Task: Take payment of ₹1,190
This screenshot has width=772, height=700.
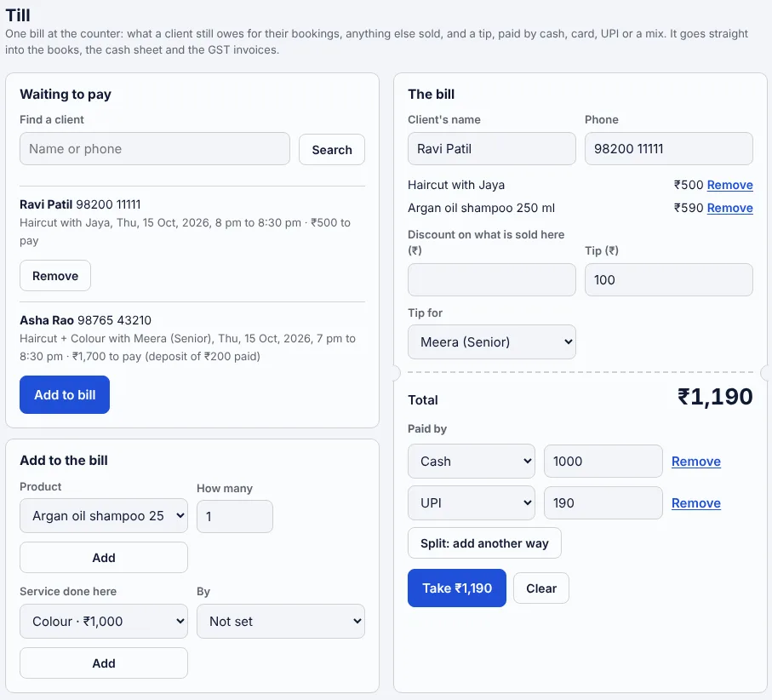Action: [457, 588]
